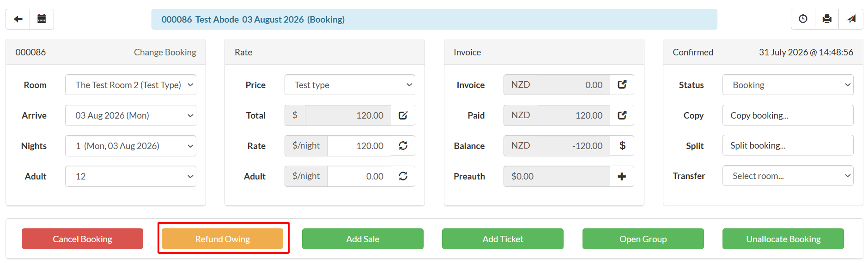The height and width of the screenshot is (263, 868).
Task: Click the paper plane send icon
Action: click(851, 19)
